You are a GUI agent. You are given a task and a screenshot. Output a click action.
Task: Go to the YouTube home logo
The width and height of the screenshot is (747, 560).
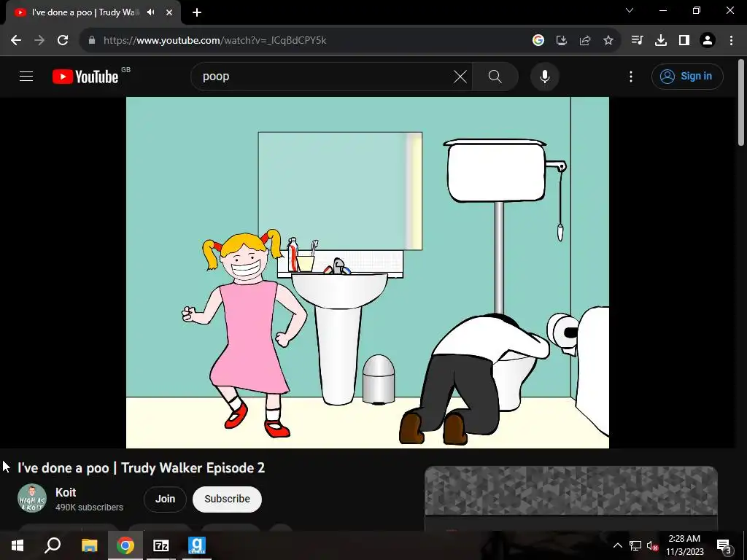point(86,77)
